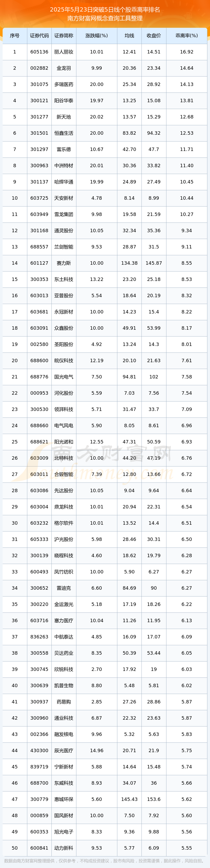The image size is (210, 868).
Task: Select stock name 动力新科
Action: point(64,848)
